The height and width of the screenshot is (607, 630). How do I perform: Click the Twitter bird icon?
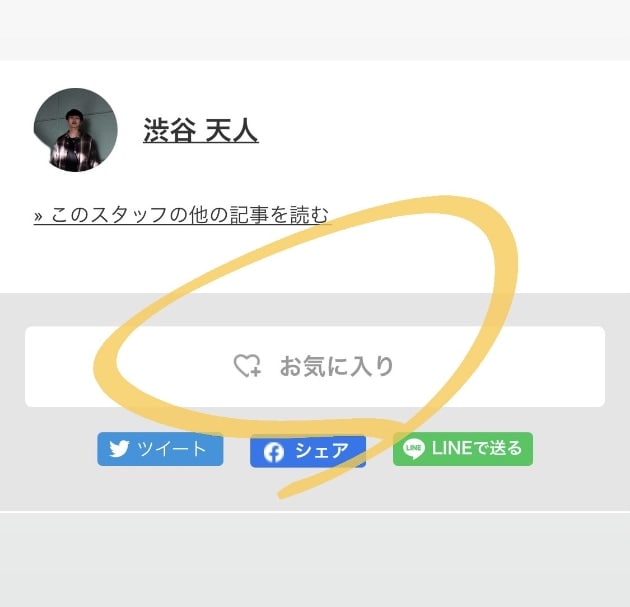pos(119,448)
